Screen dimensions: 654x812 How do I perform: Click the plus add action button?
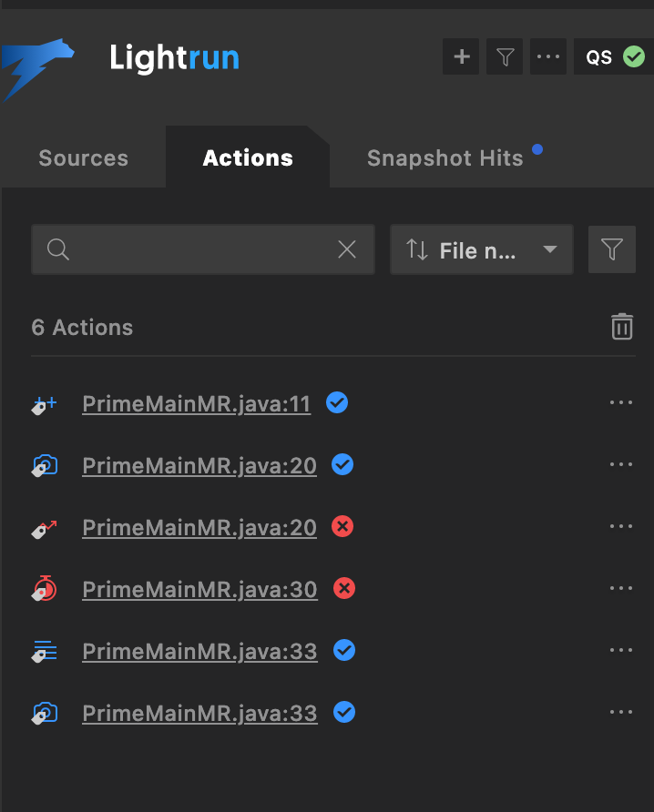[x=462, y=57]
